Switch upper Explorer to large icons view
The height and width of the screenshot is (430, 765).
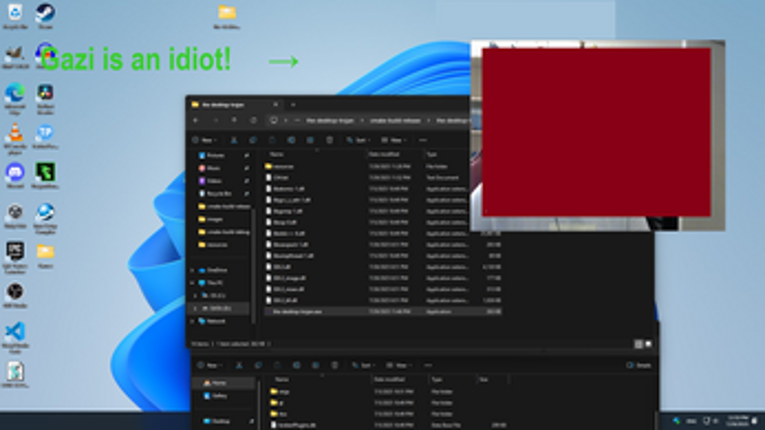(648, 344)
